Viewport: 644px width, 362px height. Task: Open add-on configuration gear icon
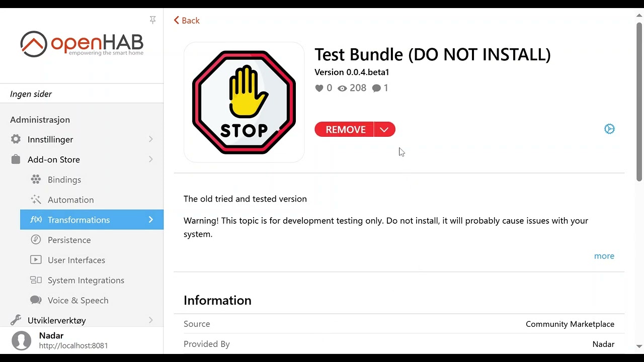coord(609,129)
